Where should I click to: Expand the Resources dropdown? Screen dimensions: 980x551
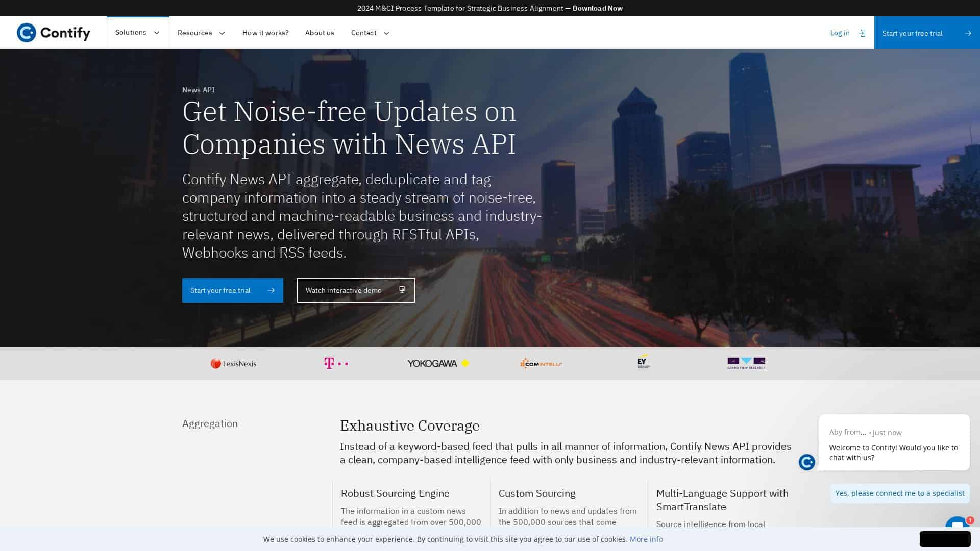(201, 32)
